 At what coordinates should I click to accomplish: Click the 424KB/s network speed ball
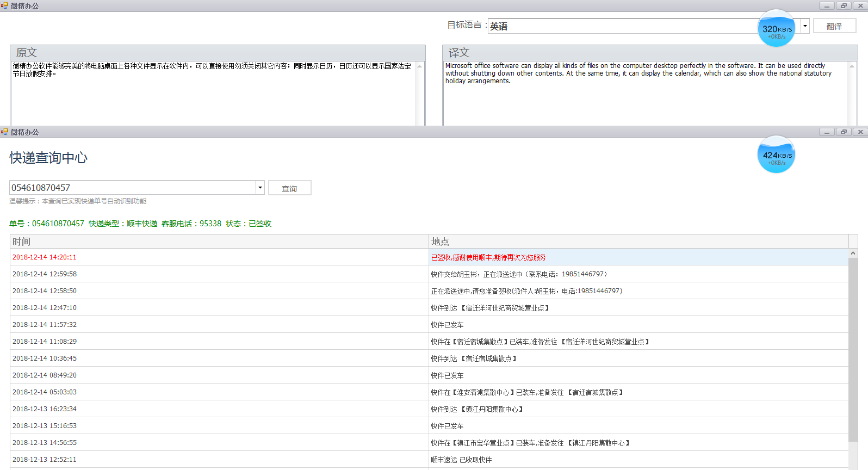(776, 154)
